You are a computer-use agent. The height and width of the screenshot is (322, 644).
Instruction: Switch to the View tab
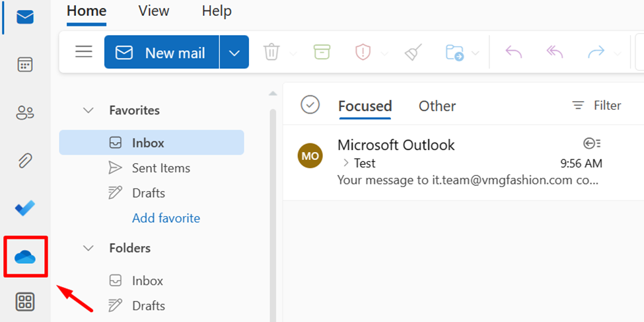[x=154, y=11]
